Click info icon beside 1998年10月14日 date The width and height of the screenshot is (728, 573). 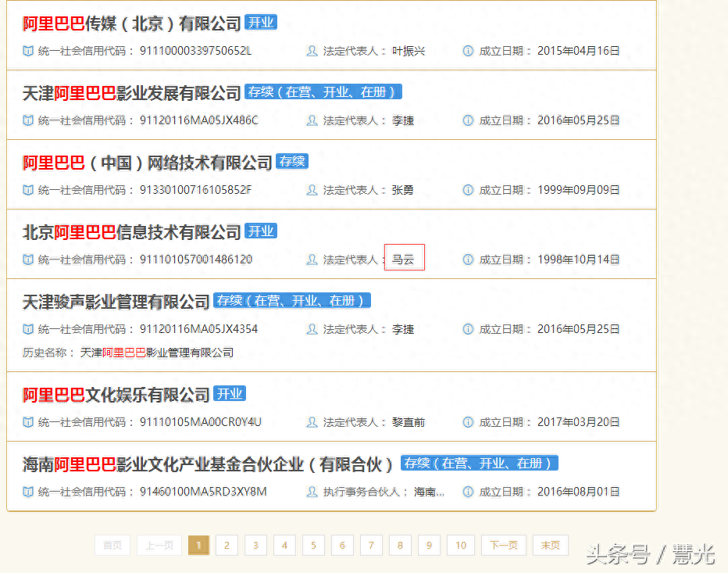tap(468, 260)
